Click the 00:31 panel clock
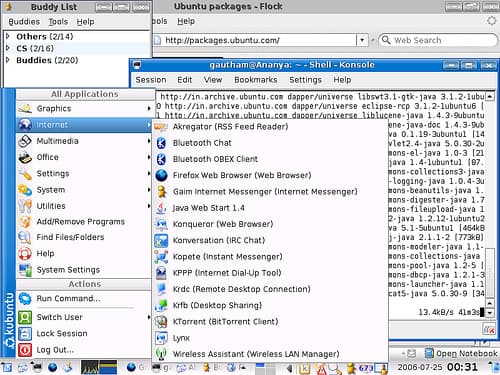This screenshot has height=375, width=500. [x=462, y=367]
